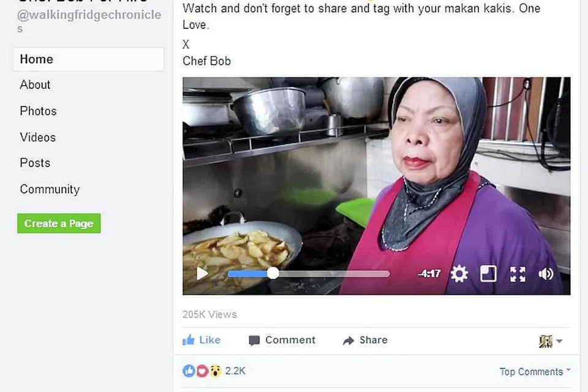The image size is (588, 392).
Task: Mute the video using speaker icon
Action: click(x=546, y=274)
